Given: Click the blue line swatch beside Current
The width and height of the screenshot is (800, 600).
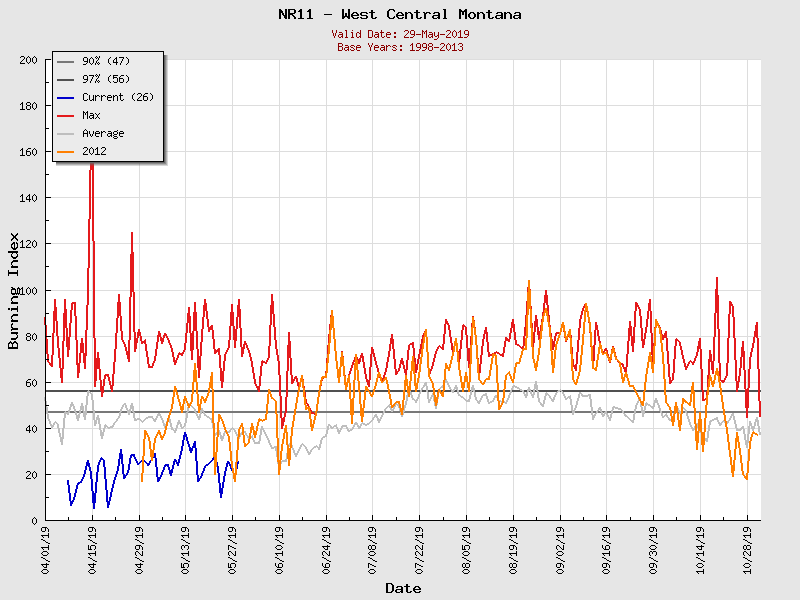Looking at the screenshot, I should click(66, 97).
